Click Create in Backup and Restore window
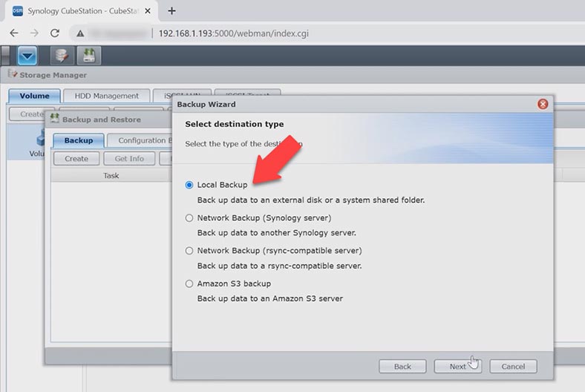This screenshot has height=392, width=585. 76,159
